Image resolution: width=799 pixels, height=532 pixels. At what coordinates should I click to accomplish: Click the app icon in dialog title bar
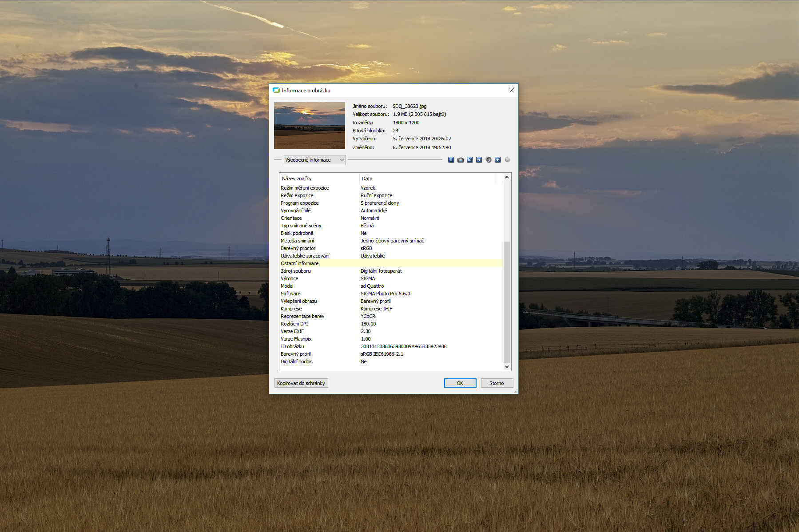[276, 90]
